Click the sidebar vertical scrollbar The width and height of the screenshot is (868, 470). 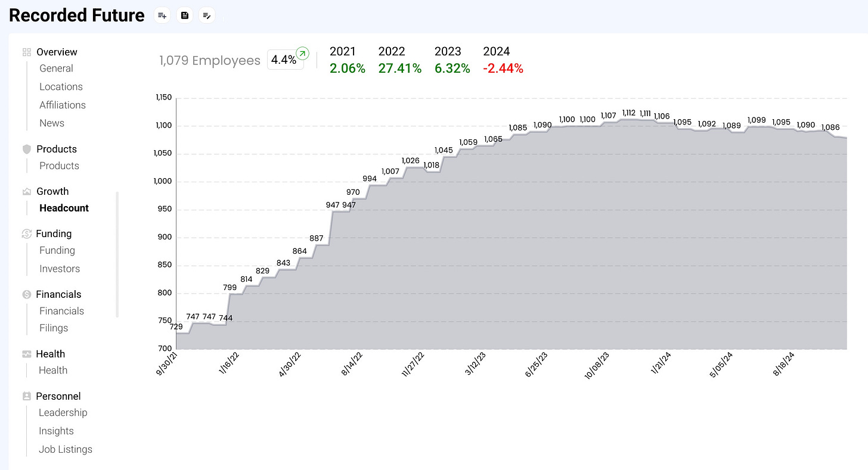coord(117,254)
